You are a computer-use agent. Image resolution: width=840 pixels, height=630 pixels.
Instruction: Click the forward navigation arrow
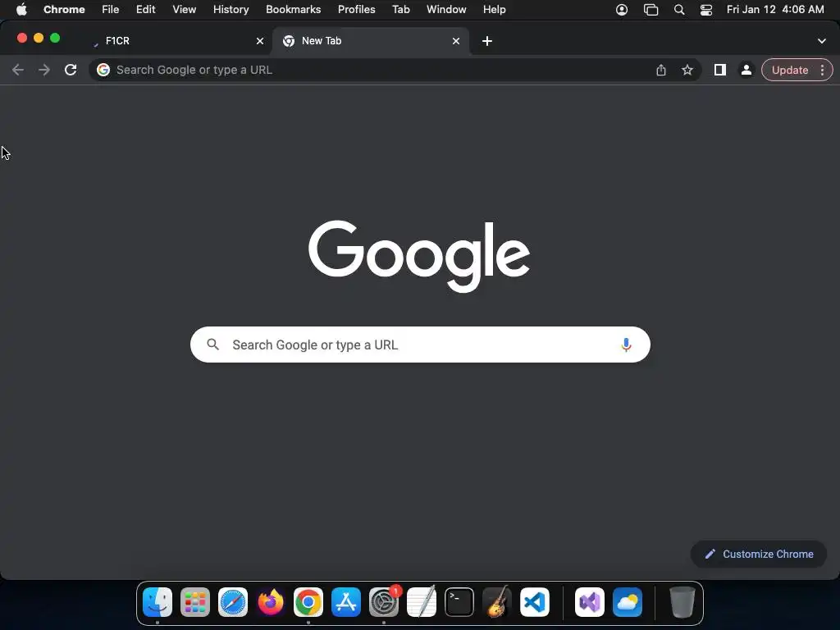point(44,71)
